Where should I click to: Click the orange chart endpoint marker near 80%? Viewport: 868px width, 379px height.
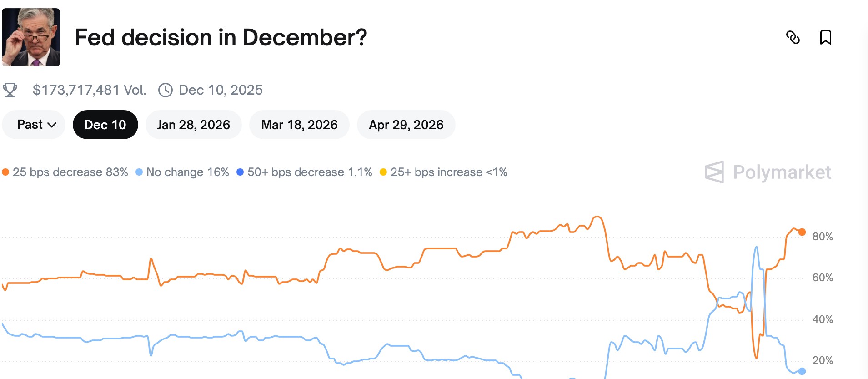coord(802,232)
